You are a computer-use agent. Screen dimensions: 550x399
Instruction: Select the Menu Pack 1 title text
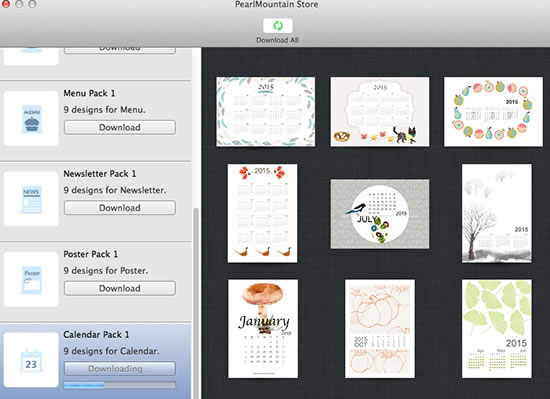click(89, 93)
